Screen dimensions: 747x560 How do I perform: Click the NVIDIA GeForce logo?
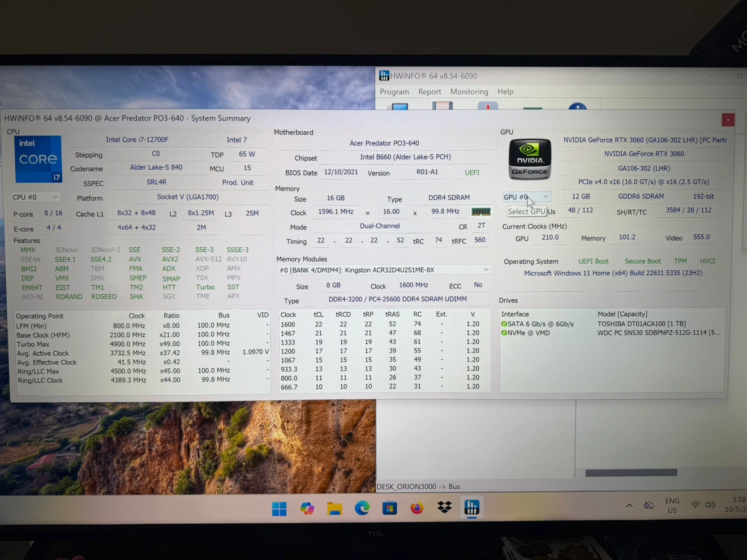coord(530,159)
